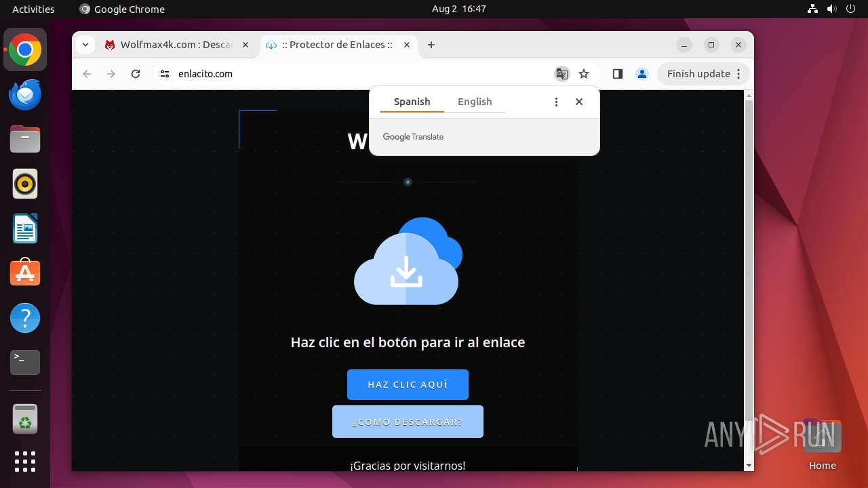This screenshot has height=488, width=868.
Task: Open the Home folder desktop icon
Action: 822,444
